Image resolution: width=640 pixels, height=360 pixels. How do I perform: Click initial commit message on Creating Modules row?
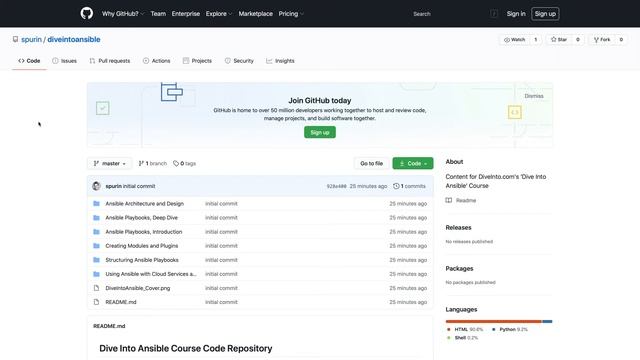click(x=221, y=246)
